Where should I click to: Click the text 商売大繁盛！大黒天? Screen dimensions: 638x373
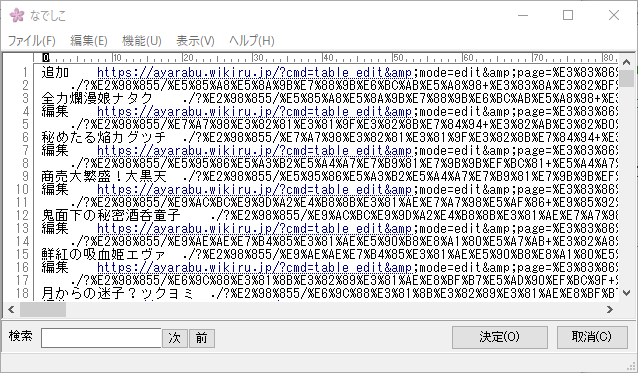tap(104, 177)
